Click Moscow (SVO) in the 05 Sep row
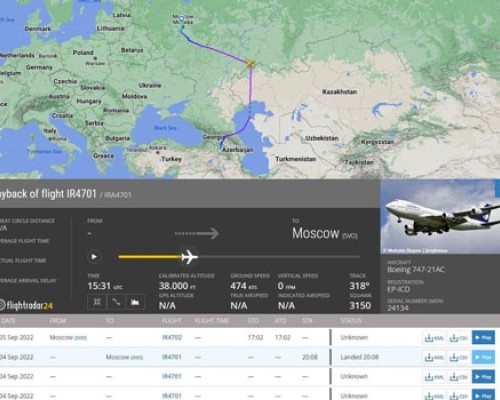 pyautogui.click(x=68, y=337)
